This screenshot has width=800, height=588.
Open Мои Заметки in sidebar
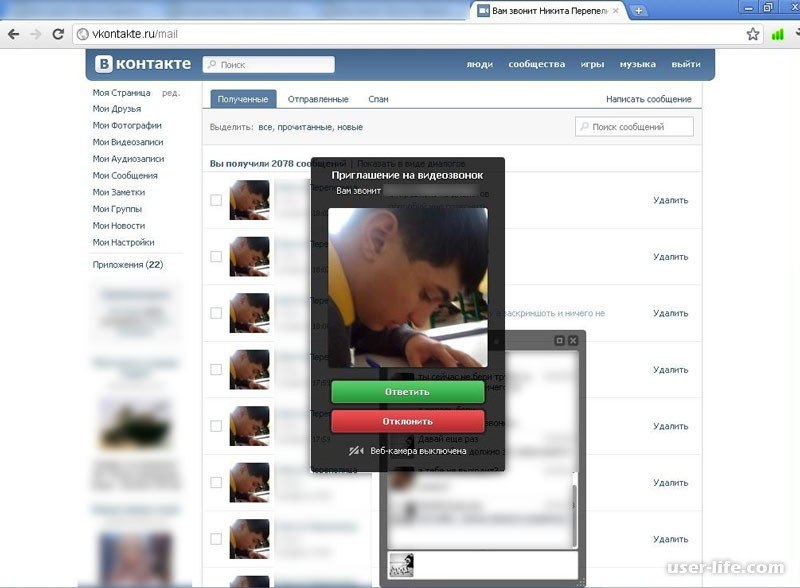click(x=119, y=192)
